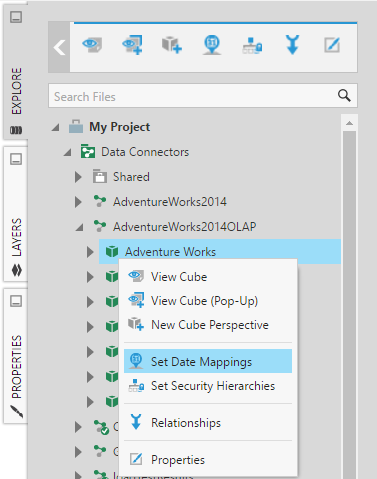
Task: Select the Shared folder label
Action: (x=131, y=177)
